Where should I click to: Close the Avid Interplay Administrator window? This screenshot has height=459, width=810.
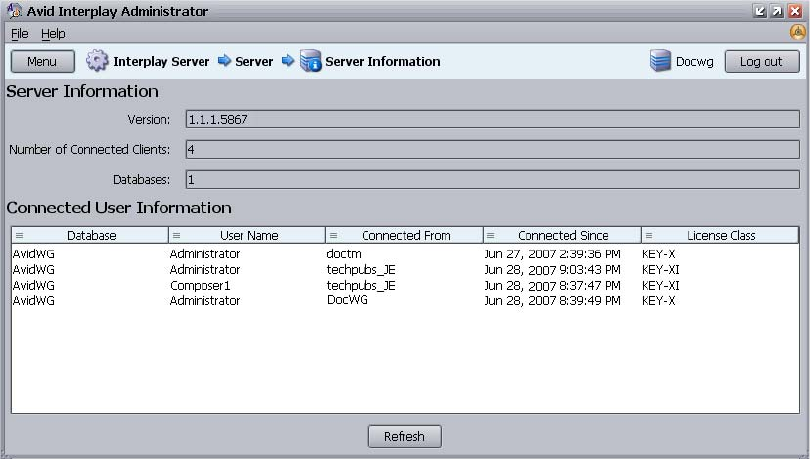point(795,11)
